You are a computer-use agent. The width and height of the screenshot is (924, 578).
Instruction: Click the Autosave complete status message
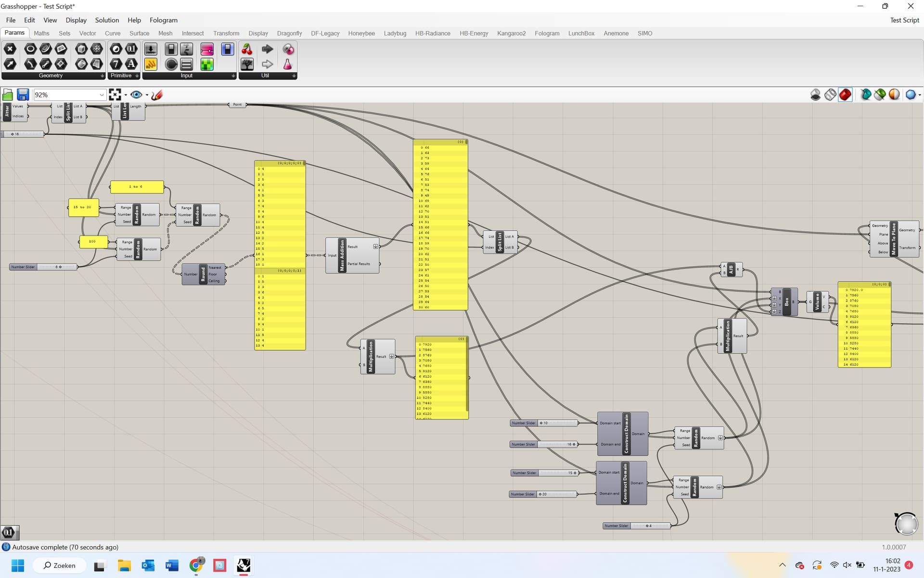coord(65,547)
